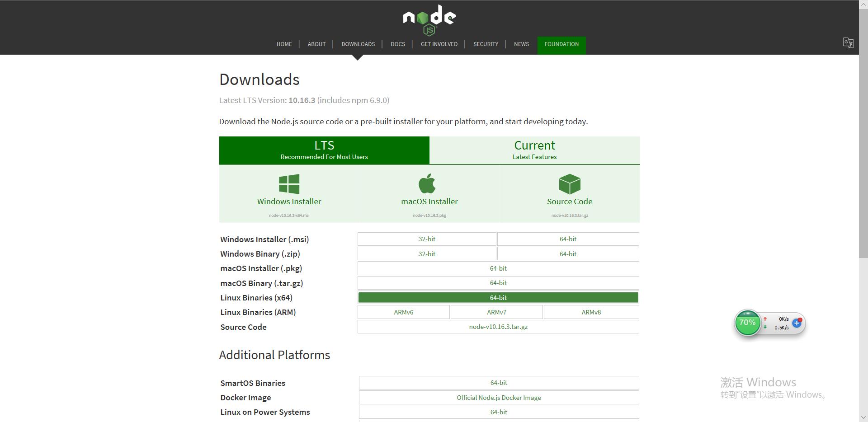868x422 pixels.
Task: Download Linux Binaries (x64) 64-bit
Action: 498,297
